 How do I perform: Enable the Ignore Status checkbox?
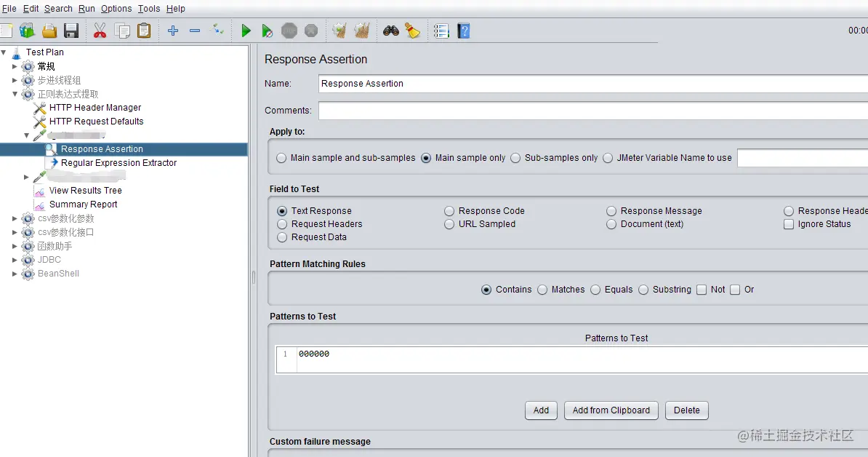point(789,224)
